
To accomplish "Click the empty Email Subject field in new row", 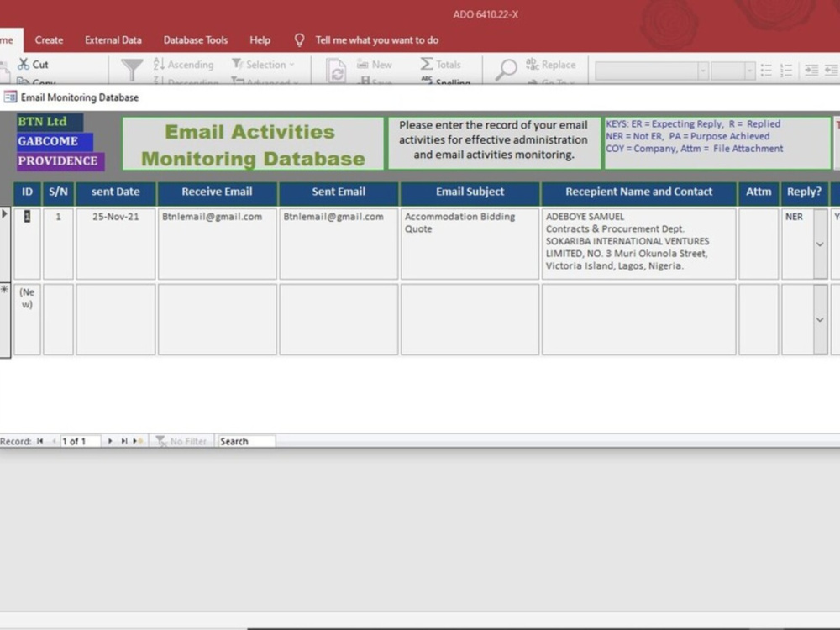I will (x=470, y=320).
